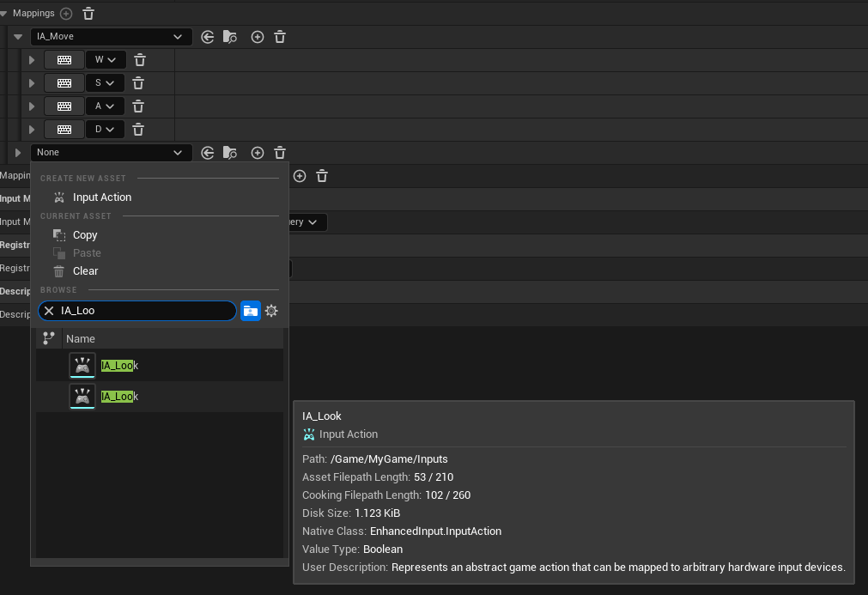The image size is (868, 595).
Task: Click the IA_Loo search field
Action: tap(142, 311)
